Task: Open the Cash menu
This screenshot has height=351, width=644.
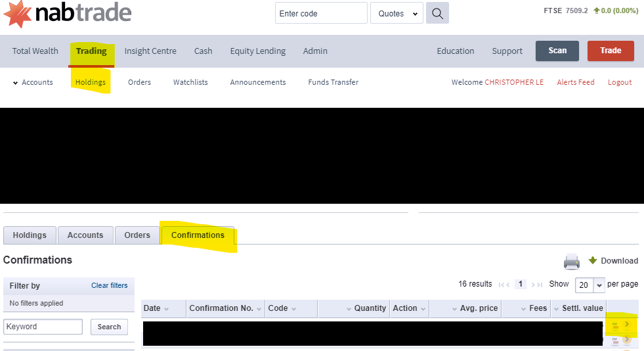Action: [203, 51]
